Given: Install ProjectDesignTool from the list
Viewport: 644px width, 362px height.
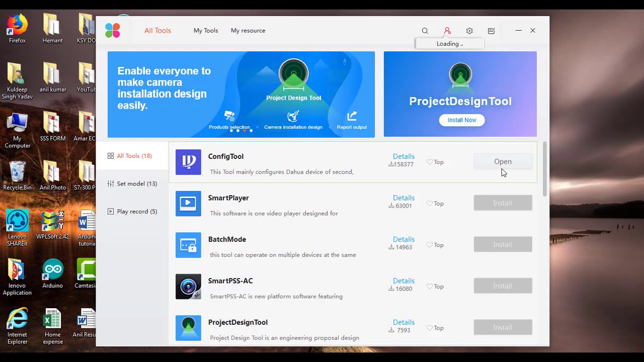Looking at the screenshot, I should [x=503, y=327].
